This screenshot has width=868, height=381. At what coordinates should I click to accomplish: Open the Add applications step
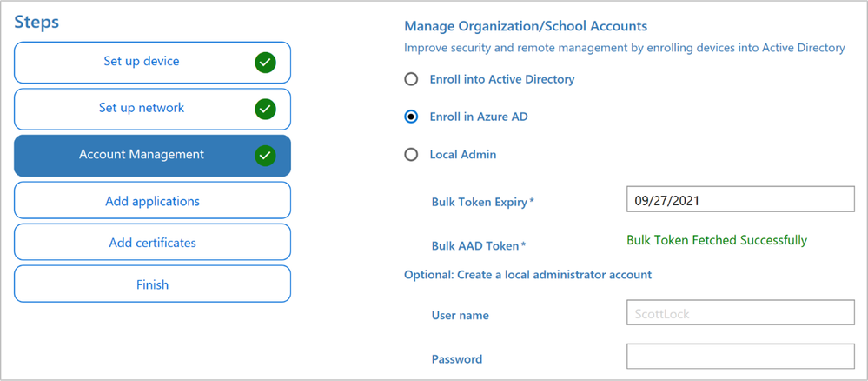(152, 200)
